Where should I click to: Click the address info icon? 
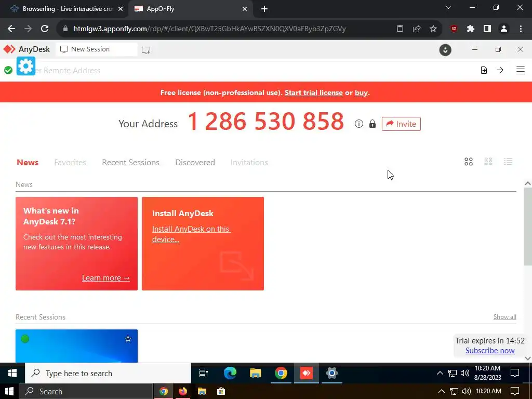358,124
